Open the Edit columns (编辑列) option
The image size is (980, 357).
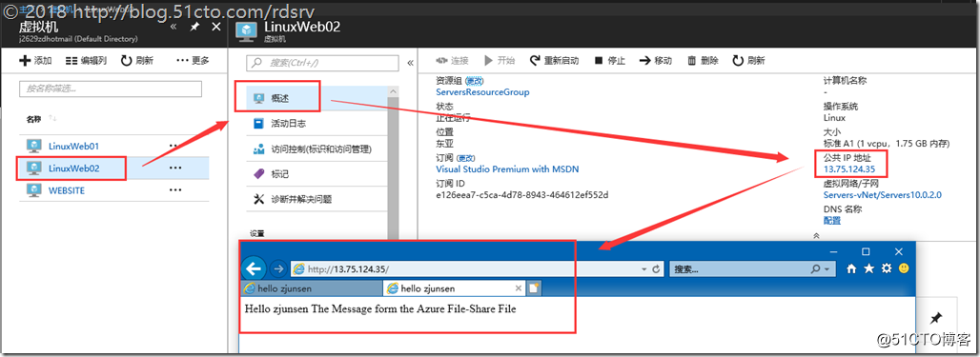point(86,61)
